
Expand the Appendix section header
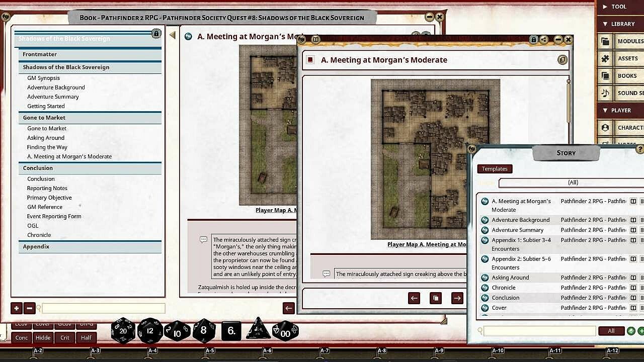click(90, 246)
